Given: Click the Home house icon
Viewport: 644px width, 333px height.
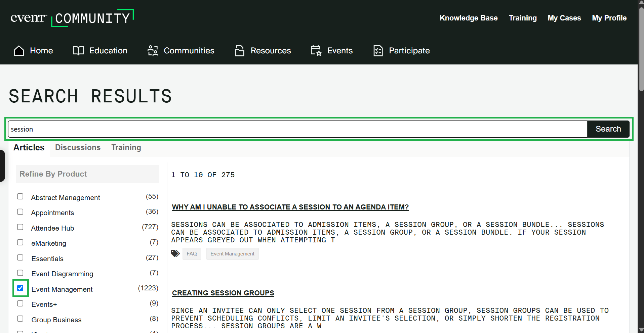Looking at the screenshot, I should click(19, 51).
